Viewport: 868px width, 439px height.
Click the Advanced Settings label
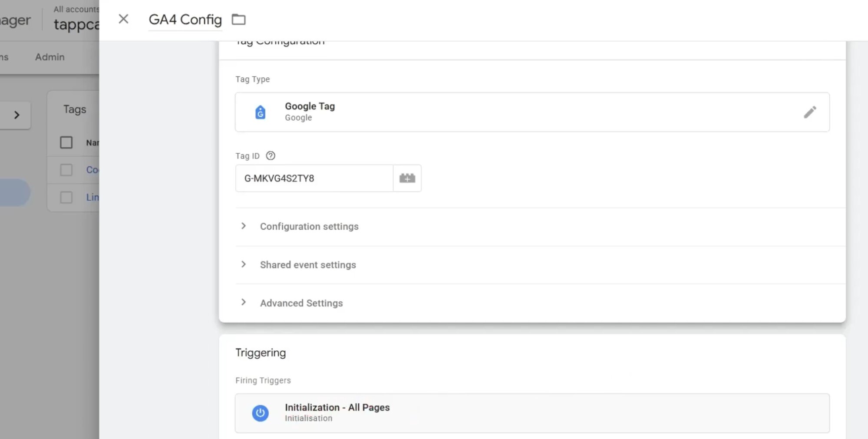(x=301, y=303)
